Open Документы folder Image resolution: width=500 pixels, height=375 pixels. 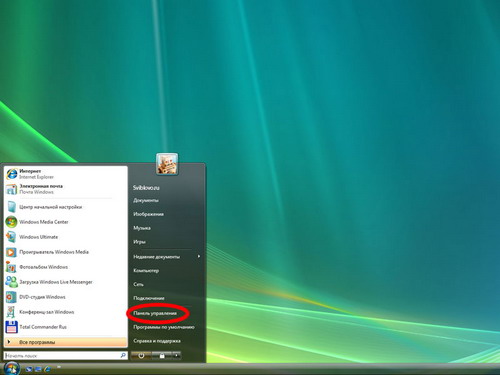click(146, 200)
